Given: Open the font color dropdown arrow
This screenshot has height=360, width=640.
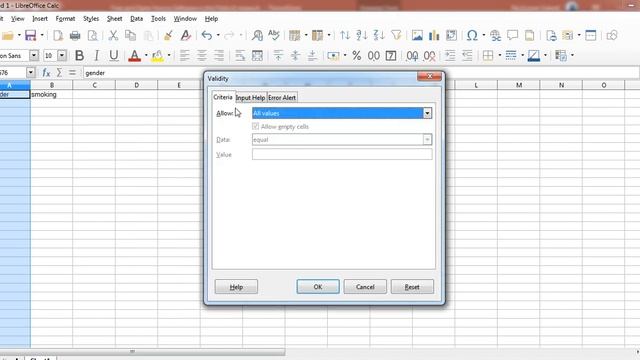Looking at the screenshot, I should coord(146,56).
